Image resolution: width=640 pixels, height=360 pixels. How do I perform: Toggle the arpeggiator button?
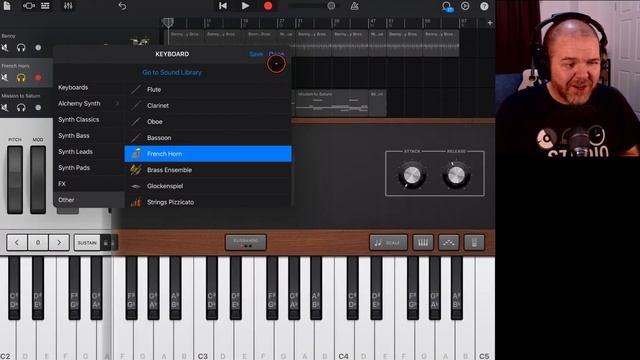(x=449, y=242)
